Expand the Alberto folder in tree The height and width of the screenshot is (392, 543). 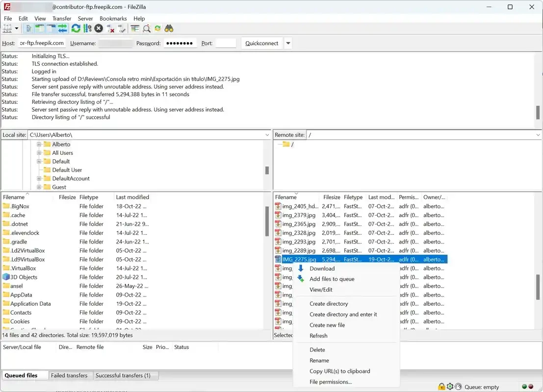pyautogui.click(x=39, y=144)
